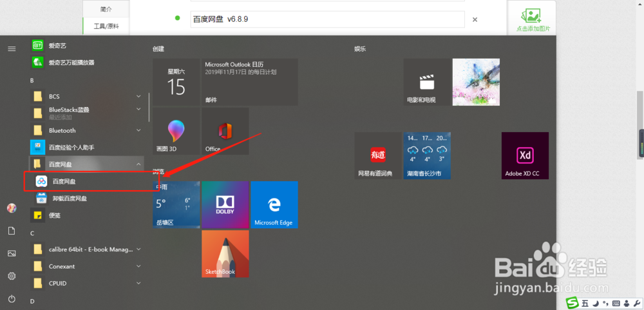Click letter B section header
644x310 pixels.
click(x=32, y=81)
